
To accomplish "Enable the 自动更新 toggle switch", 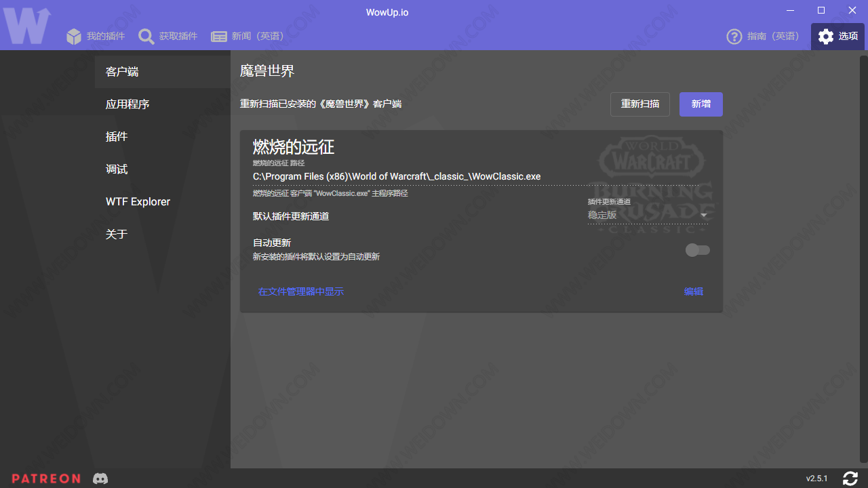I will click(697, 251).
